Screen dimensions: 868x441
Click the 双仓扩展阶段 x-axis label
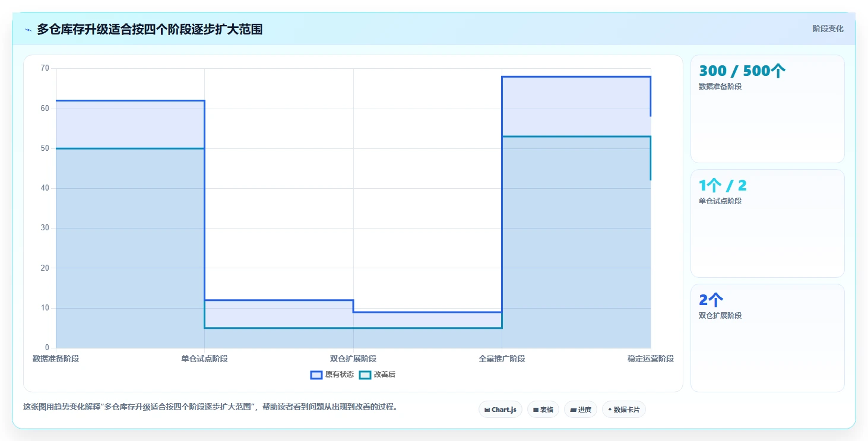coord(353,358)
